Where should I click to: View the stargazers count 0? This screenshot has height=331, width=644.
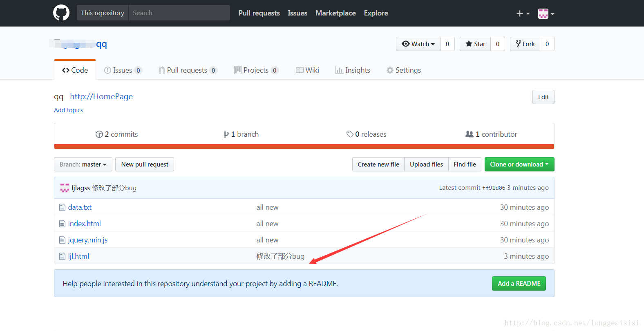click(498, 44)
